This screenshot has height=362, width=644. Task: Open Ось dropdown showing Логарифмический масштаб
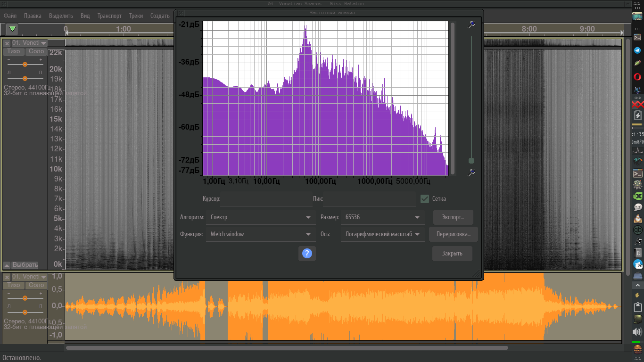click(x=382, y=234)
